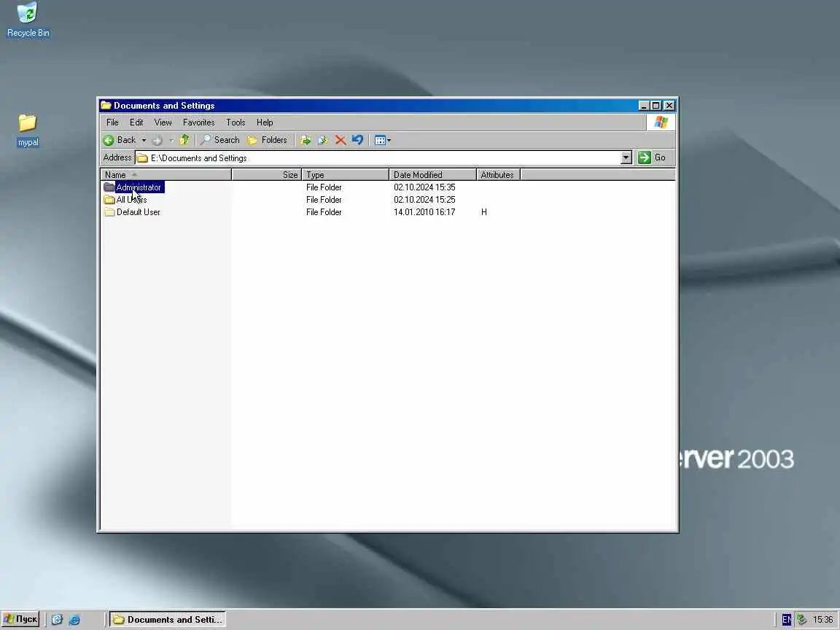Image resolution: width=840 pixels, height=630 pixels.
Task: Open the Tools menu
Action: click(x=236, y=122)
